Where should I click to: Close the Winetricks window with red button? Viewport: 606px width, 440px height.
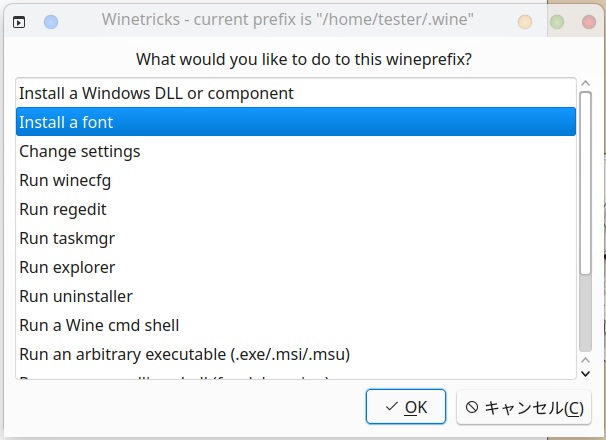(586, 21)
